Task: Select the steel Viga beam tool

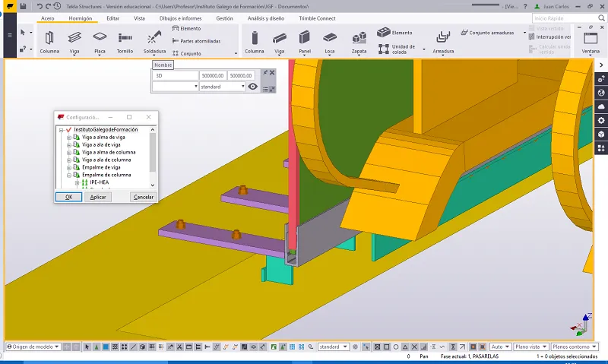Action: click(74, 43)
